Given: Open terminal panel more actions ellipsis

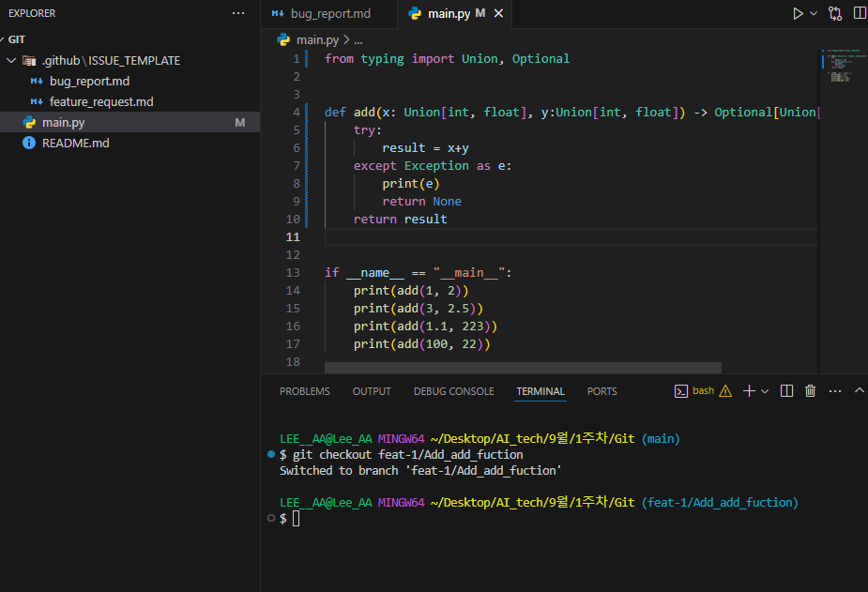Looking at the screenshot, I should [834, 391].
